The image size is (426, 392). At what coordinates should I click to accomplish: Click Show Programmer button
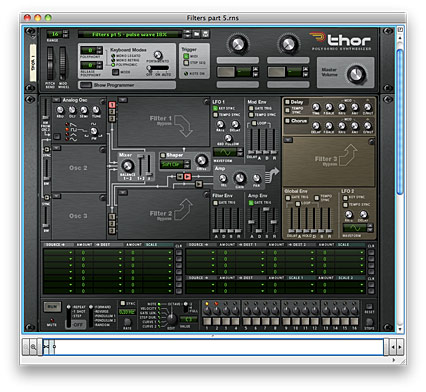pyautogui.click(x=86, y=85)
